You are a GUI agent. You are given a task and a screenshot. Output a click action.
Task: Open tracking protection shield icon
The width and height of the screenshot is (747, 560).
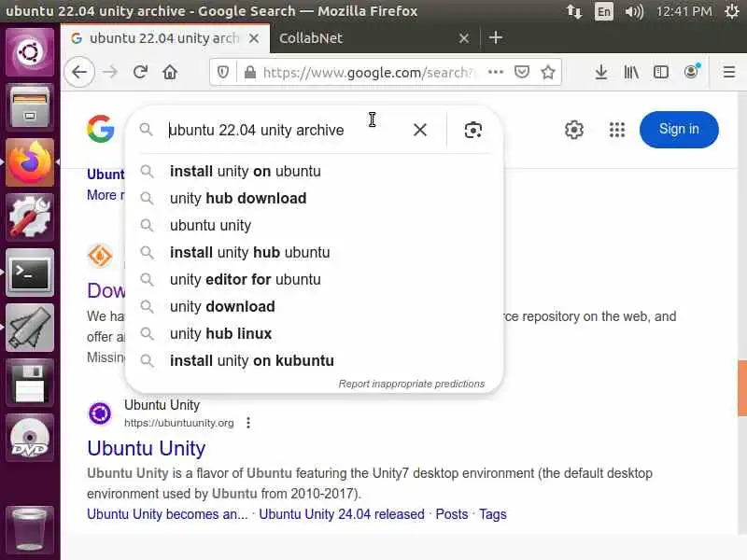point(223,73)
